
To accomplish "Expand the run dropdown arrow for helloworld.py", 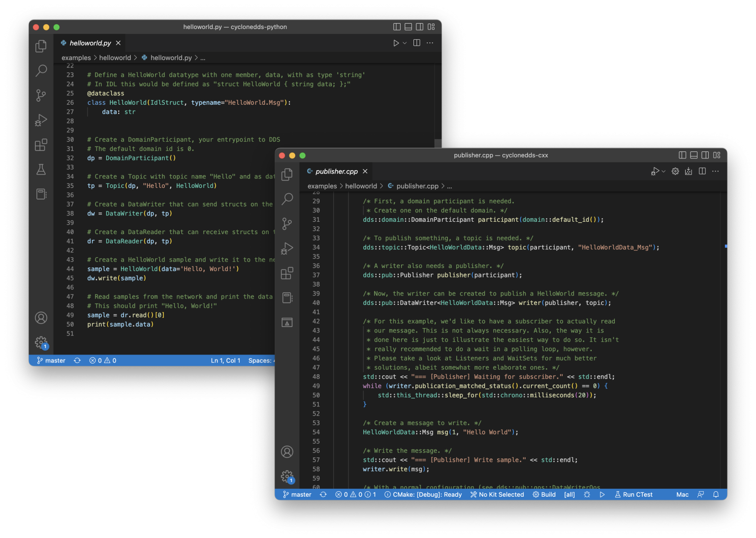I will click(x=405, y=43).
